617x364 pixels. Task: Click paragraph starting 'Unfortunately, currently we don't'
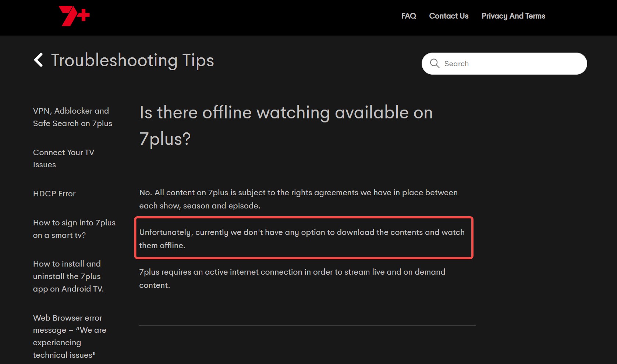(302, 239)
